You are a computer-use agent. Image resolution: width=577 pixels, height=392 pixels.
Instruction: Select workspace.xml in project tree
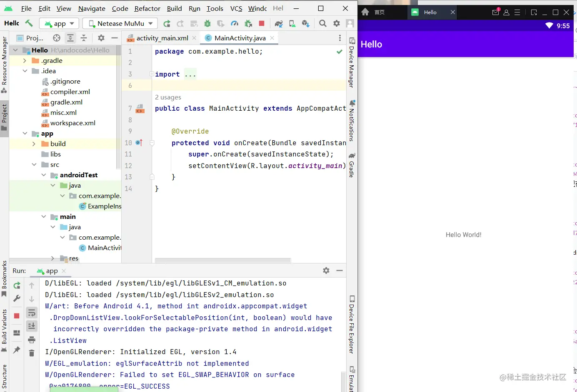(73, 123)
